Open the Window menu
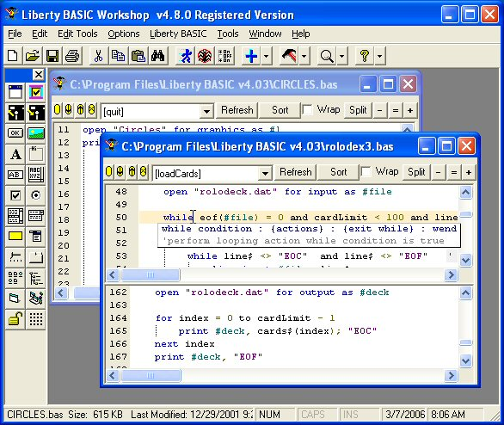The width and height of the screenshot is (504, 425). (x=265, y=34)
